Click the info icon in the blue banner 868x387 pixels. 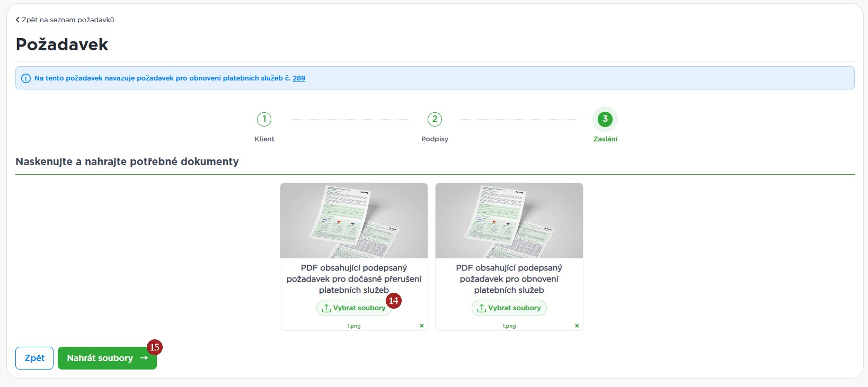[25, 78]
